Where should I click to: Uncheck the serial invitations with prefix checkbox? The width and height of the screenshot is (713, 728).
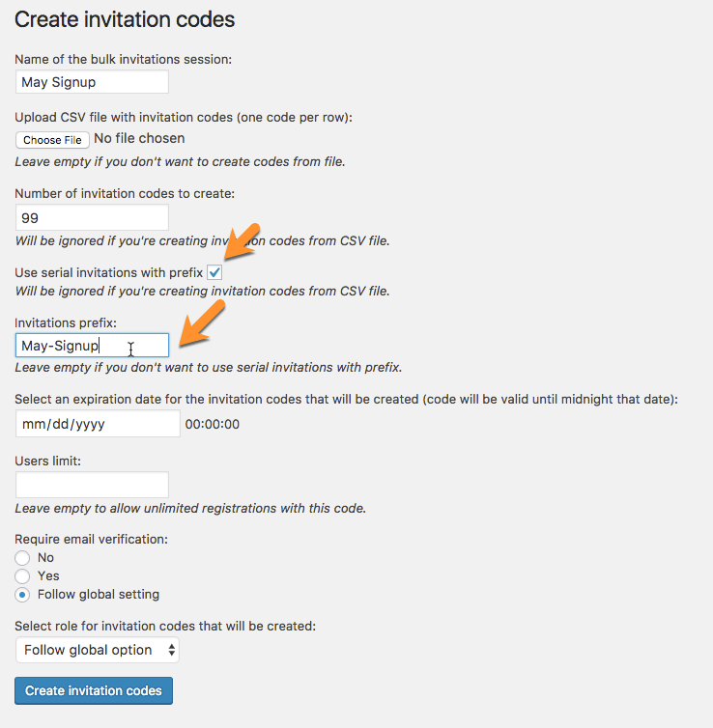(214, 273)
